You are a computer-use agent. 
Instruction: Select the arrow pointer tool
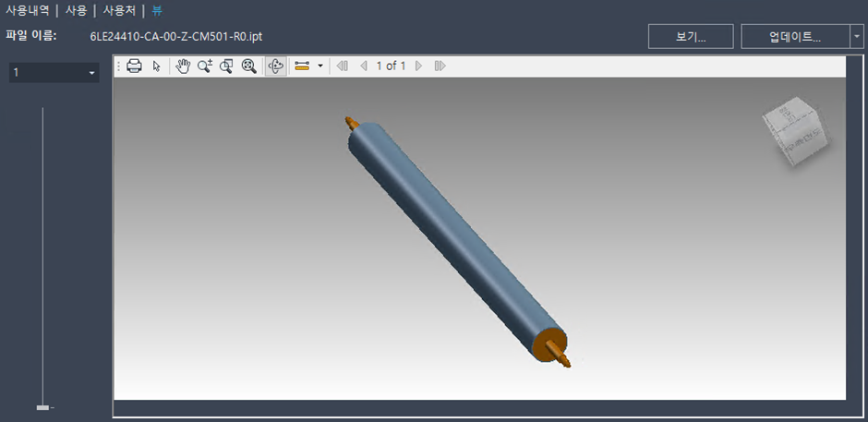point(156,66)
